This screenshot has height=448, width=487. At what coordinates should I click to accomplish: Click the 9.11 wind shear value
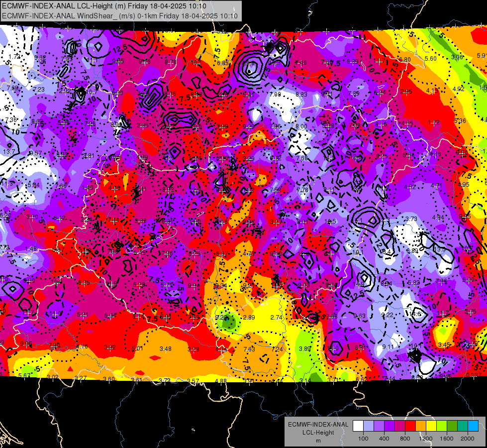click(388, 346)
